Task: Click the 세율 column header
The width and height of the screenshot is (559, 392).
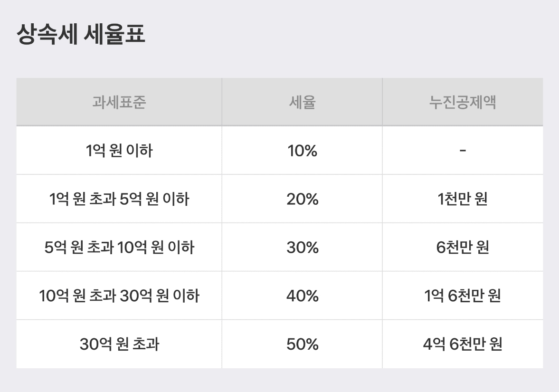Action: pos(302,103)
